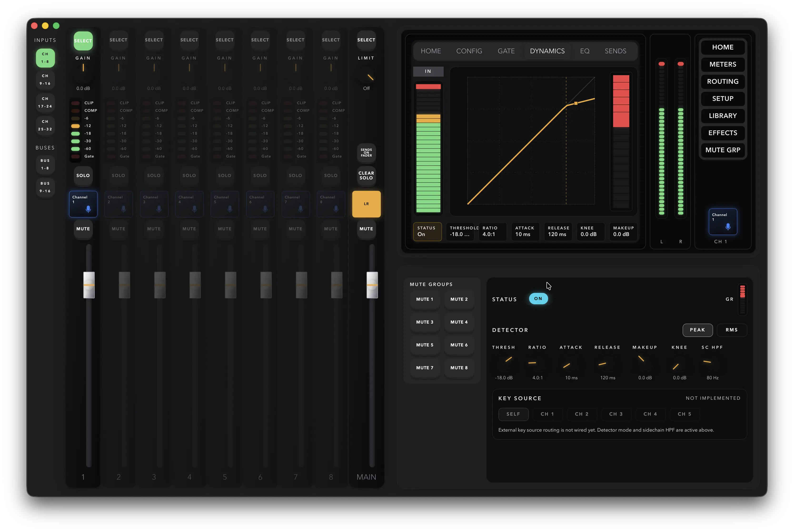Toggle channel 1 SELECT button
Screen dimensions: 794x532
point(83,41)
